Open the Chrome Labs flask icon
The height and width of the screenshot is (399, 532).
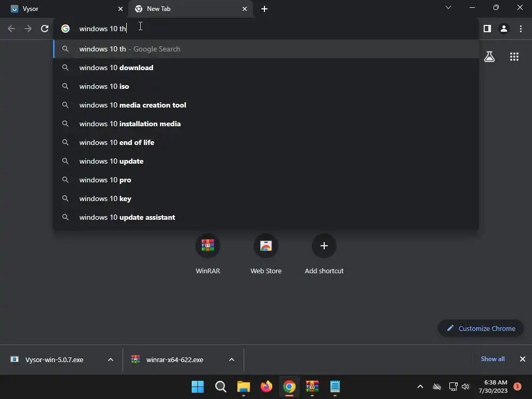click(x=489, y=57)
